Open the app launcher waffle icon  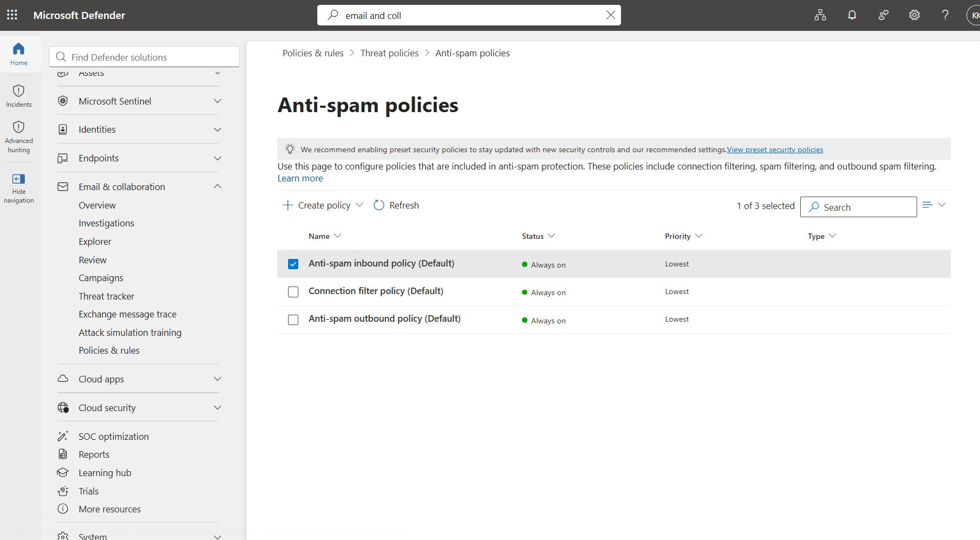pos(12,15)
